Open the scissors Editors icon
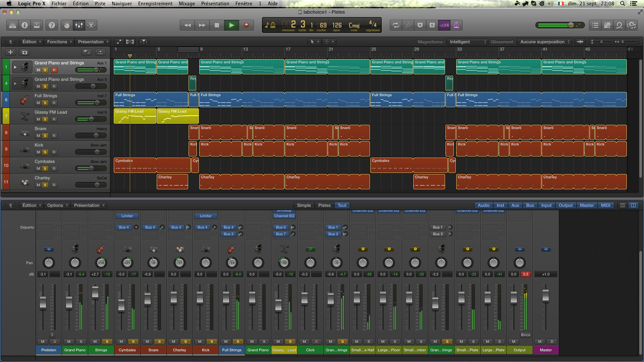 91,25
